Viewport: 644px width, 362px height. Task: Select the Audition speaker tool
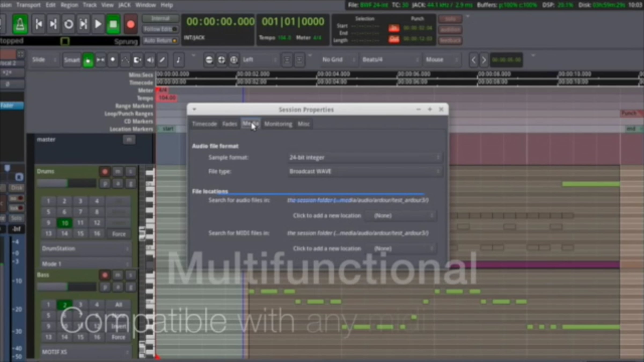pyautogui.click(x=150, y=60)
